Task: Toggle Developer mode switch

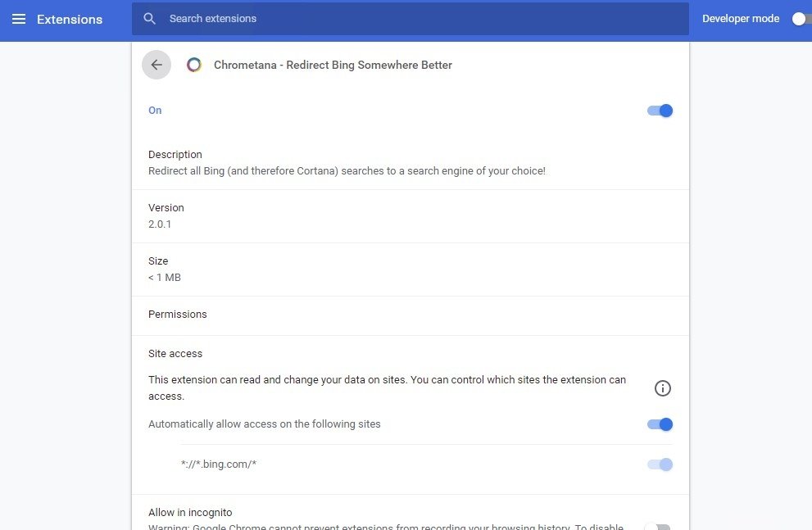Action: pos(801,19)
